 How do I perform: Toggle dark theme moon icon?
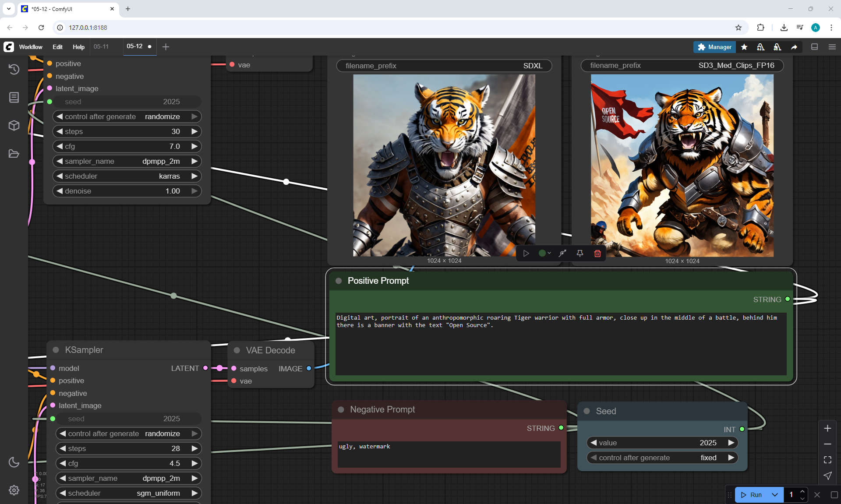coord(14,462)
